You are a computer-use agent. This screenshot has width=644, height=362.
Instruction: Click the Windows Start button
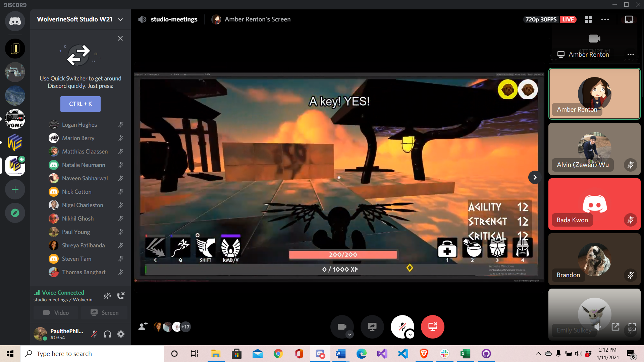[x=10, y=354]
